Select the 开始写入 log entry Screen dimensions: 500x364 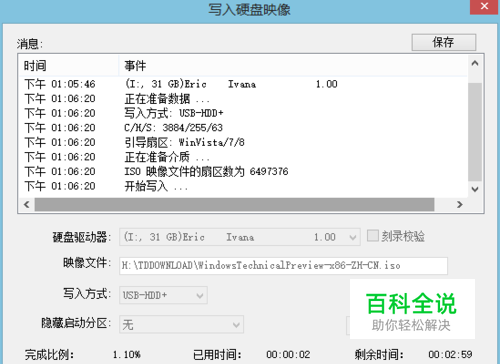[x=243, y=186]
